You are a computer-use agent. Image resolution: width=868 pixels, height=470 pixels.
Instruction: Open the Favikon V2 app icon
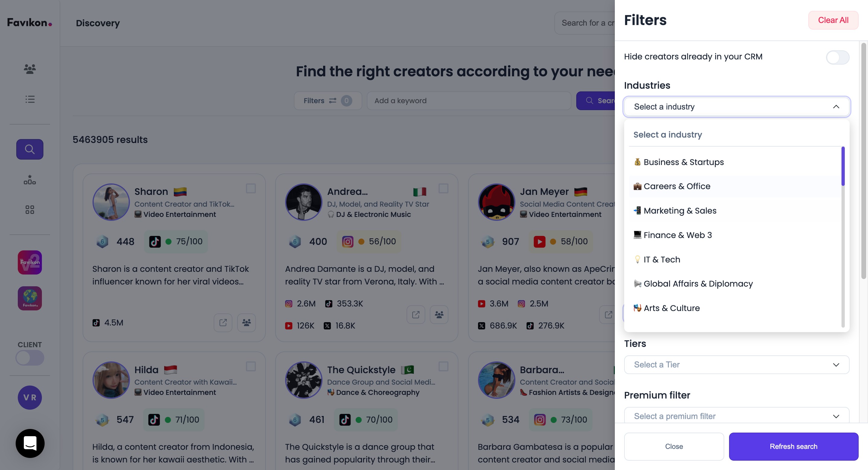click(30, 262)
